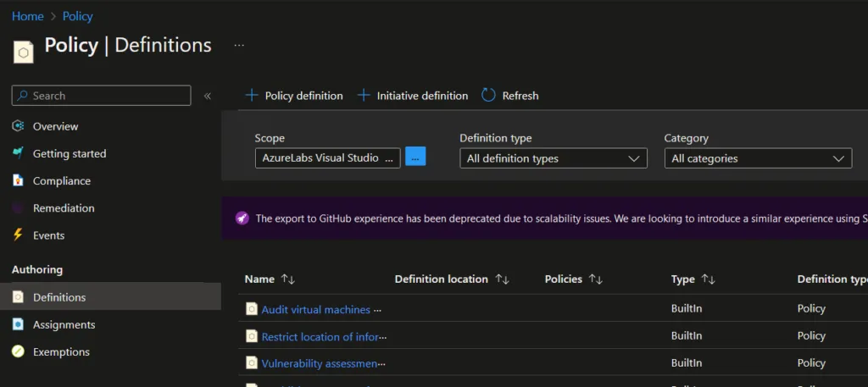Click Home breadcrumb link
The image size is (868, 387).
[x=28, y=17]
